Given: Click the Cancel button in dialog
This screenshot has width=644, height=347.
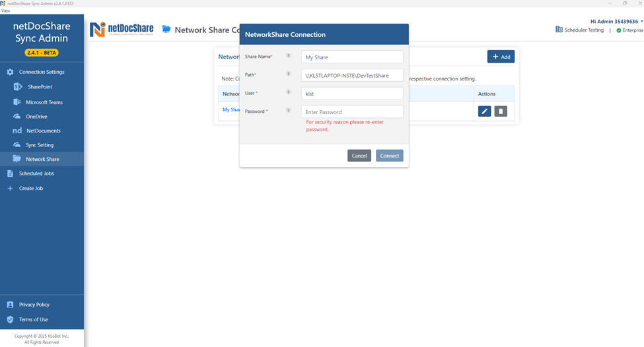Looking at the screenshot, I should 359,156.
